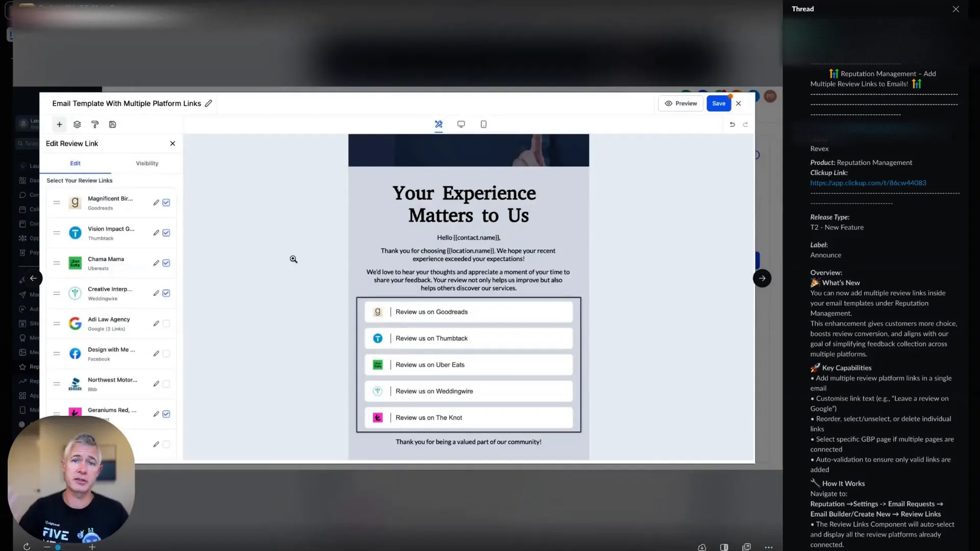Uncheck the Vision Impact G... Thumbtack checkbox
Screen dimensions: 980x551
click(x=166, y=233)
